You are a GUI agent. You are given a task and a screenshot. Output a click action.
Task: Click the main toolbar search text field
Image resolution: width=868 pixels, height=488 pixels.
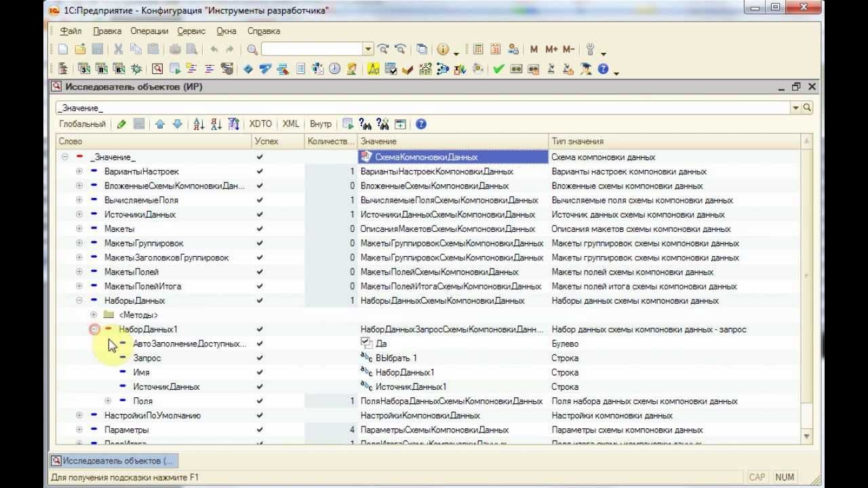pos(312,49)
